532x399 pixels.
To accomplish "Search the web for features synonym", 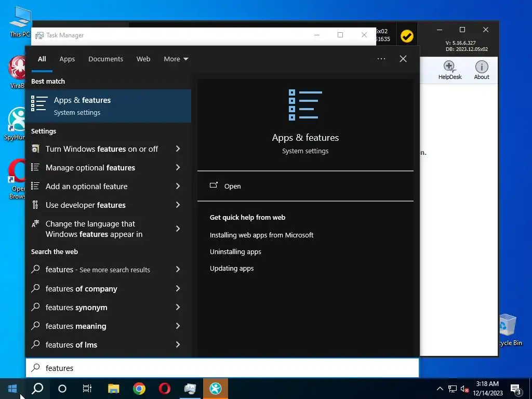I will click(x=76, y=308).
